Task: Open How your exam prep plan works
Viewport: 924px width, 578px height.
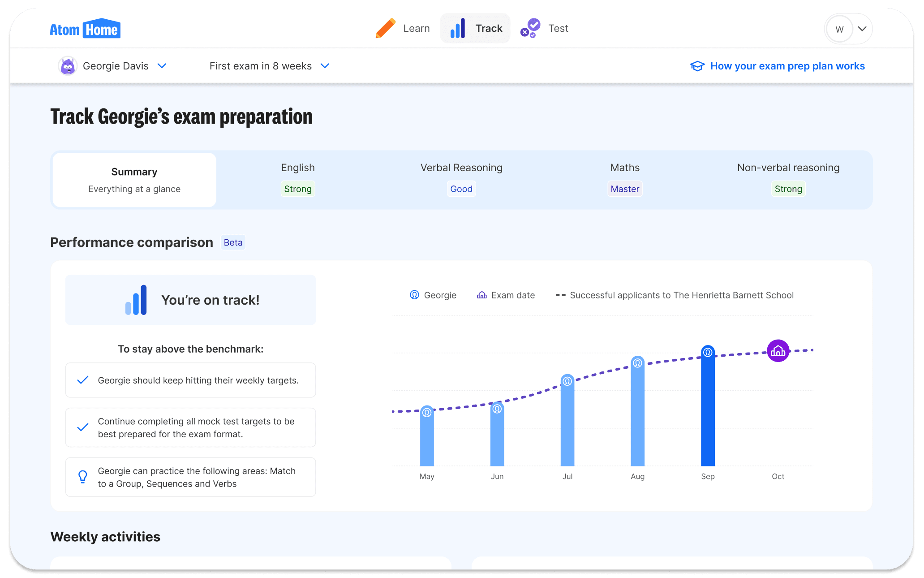Action: tap(787, 66)
